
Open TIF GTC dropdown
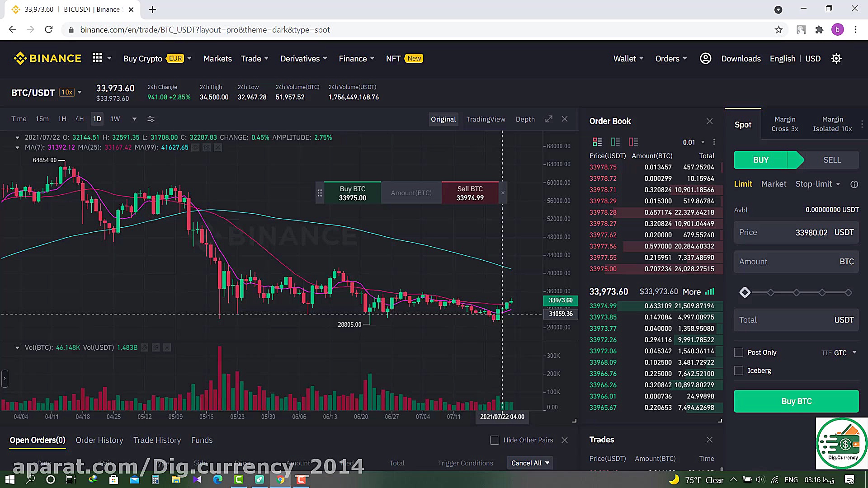pyautogui.click(x=840, y=353)
